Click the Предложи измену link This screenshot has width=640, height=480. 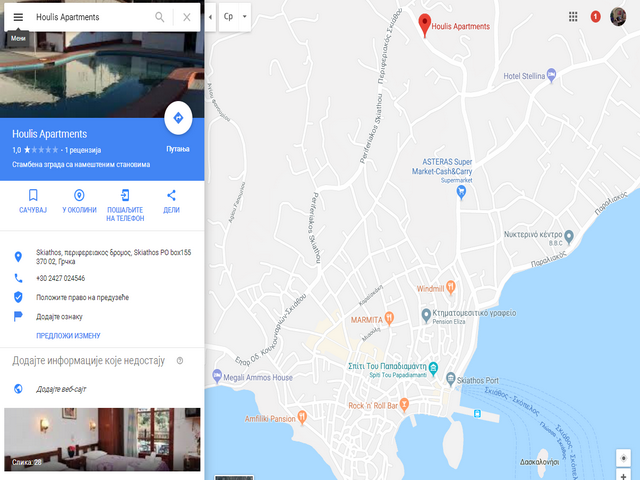[68, 336]
